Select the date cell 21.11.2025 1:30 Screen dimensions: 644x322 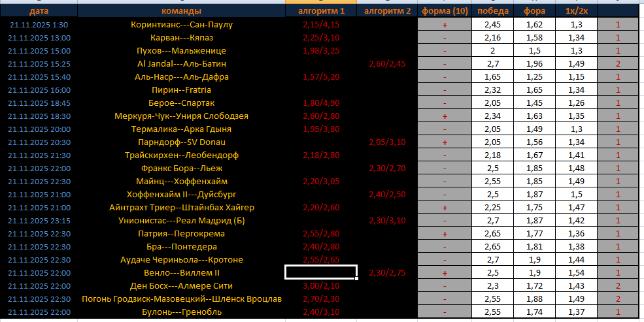pyautogui.click(x=39, y=24)
